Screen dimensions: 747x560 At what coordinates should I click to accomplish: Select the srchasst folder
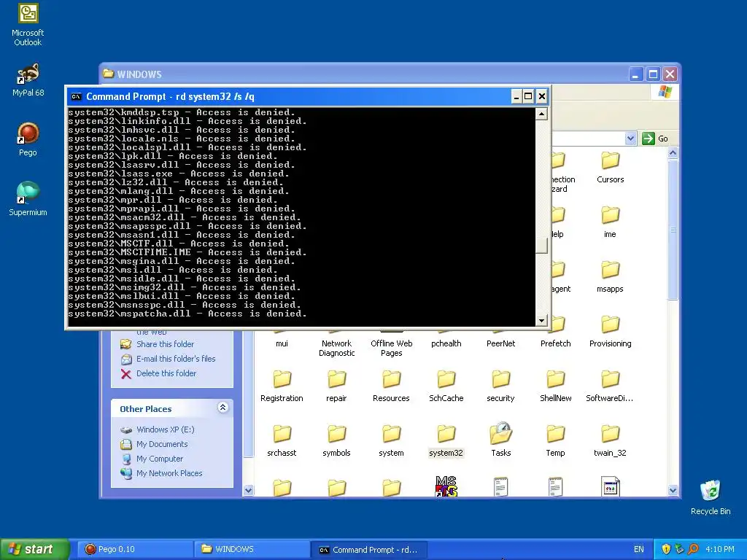[x=282, y=441]
